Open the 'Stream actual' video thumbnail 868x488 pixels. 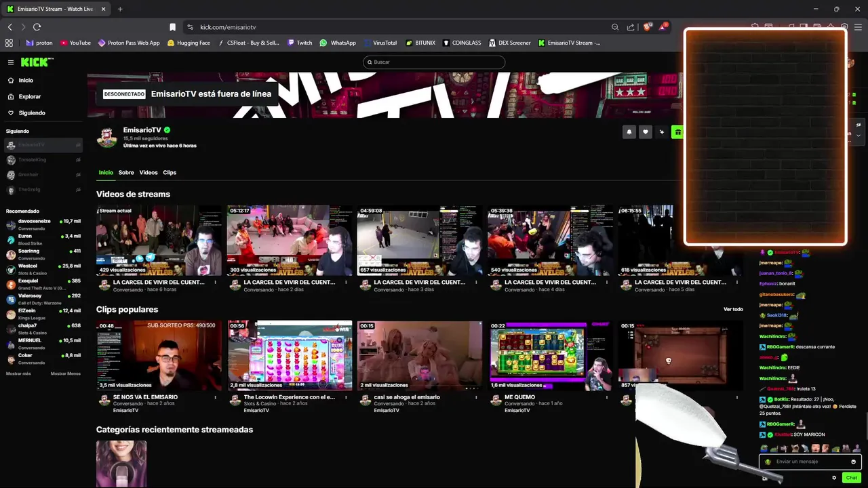point(159,240)
